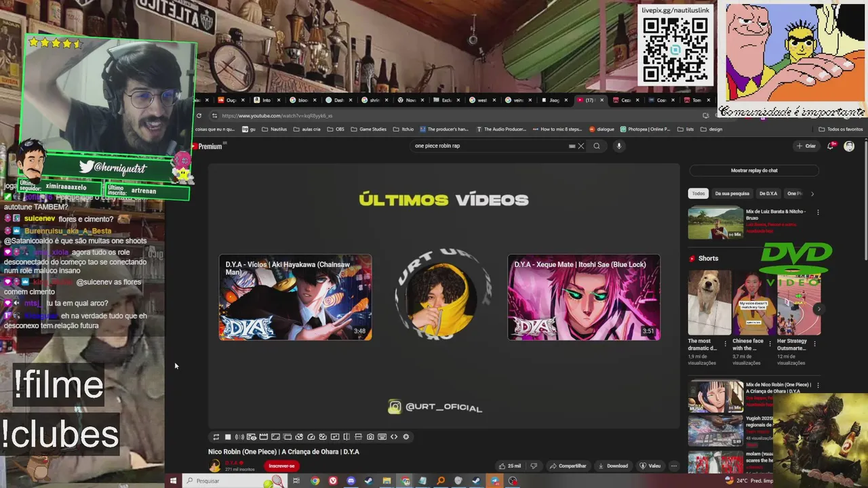Image resolution: width=868 pixels, height=488 pixels.
Task: Open the File Explorer taskbar icon
Action: tap(387, 481)
